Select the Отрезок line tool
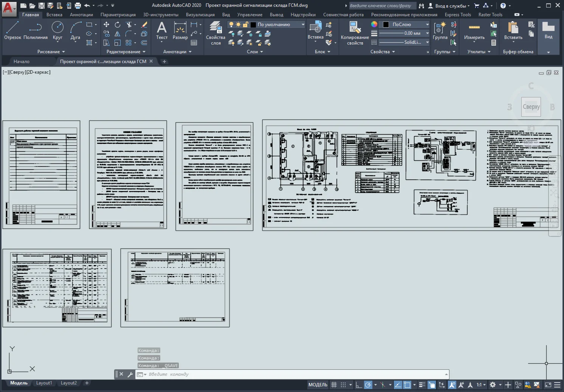Viewport: 564px width, 392px height. coord(12,31)
